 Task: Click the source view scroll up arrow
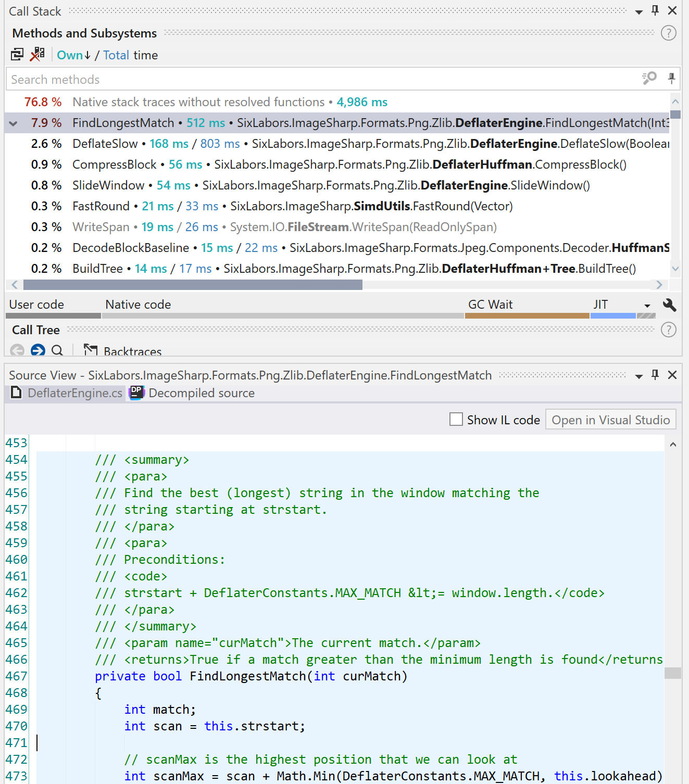click(x=673, y=445)
